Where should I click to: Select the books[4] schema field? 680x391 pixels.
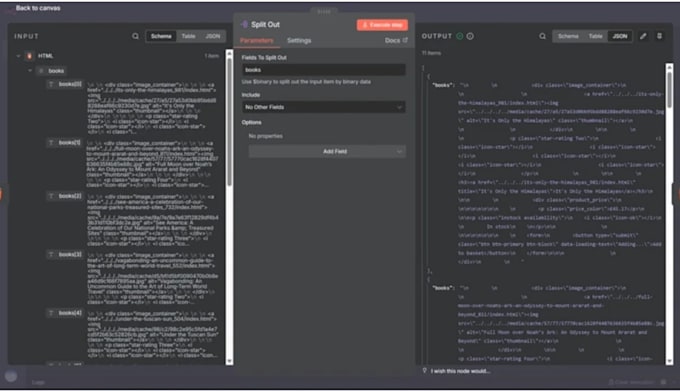(x=70, y=313)
